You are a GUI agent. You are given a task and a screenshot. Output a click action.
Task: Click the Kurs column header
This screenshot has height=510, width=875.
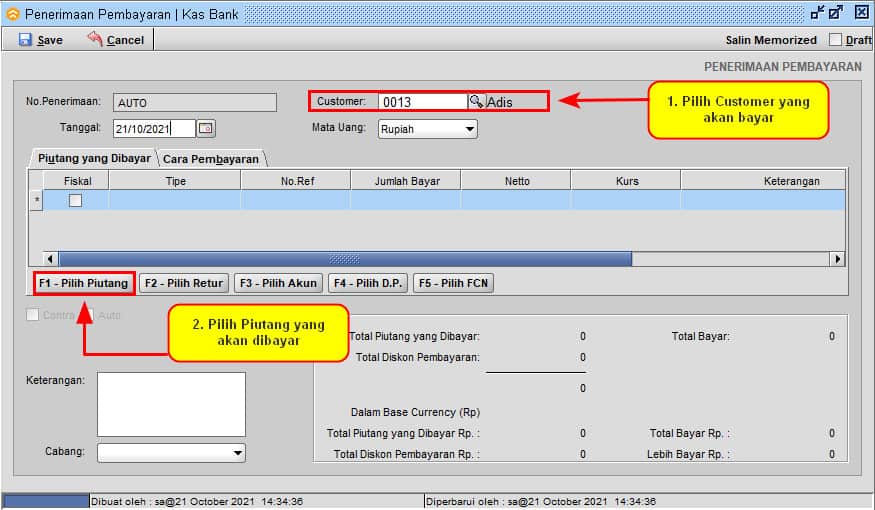(627, 181)
